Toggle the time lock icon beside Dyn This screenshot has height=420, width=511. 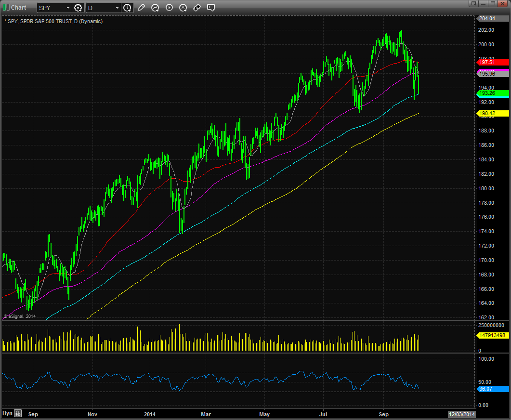(x=18, y=413)
